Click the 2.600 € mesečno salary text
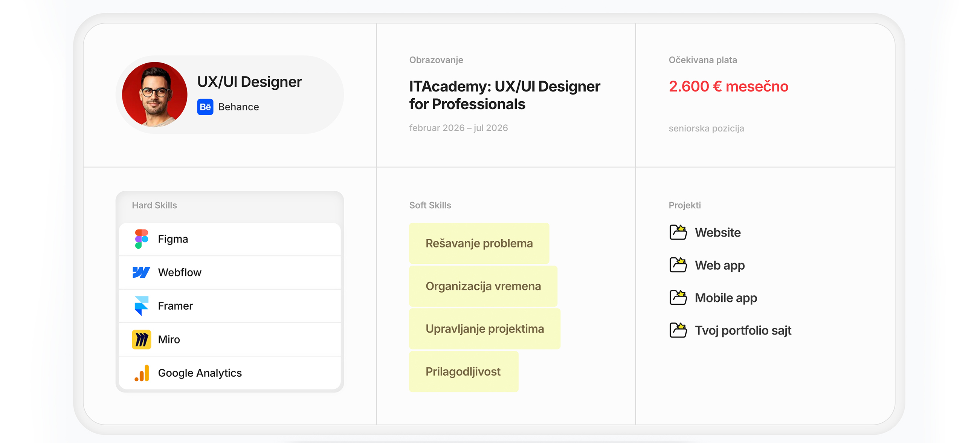This screenshot has width=980, height=443. 728,86
